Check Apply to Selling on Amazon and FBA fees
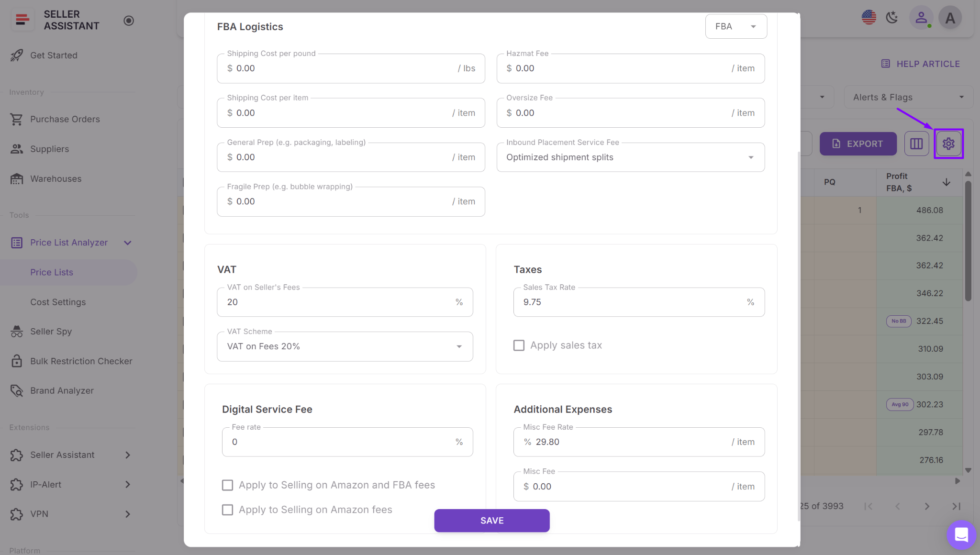Image resolution: width=980 pixels, height=555 pixels. click(x=227, y=485)
